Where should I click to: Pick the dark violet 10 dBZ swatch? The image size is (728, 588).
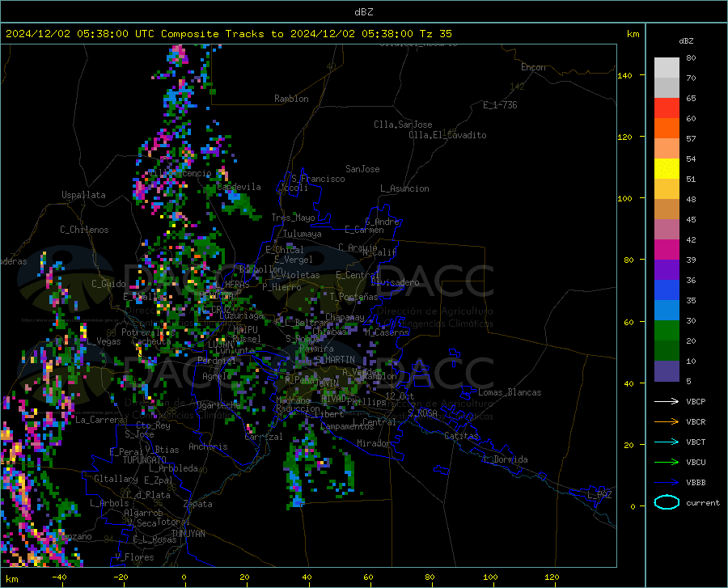coord(667,370)
